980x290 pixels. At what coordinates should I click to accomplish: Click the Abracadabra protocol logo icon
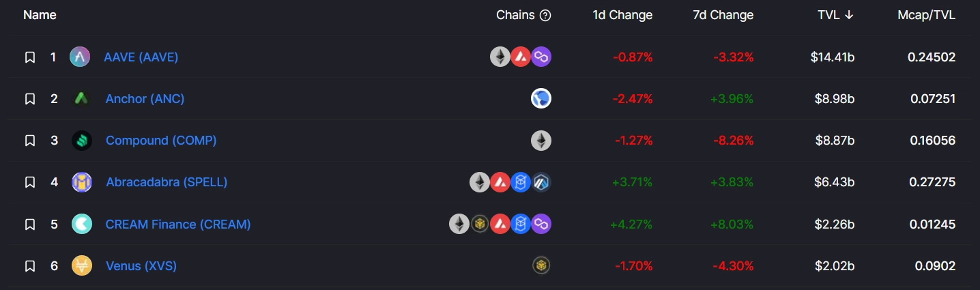[82, 182]
